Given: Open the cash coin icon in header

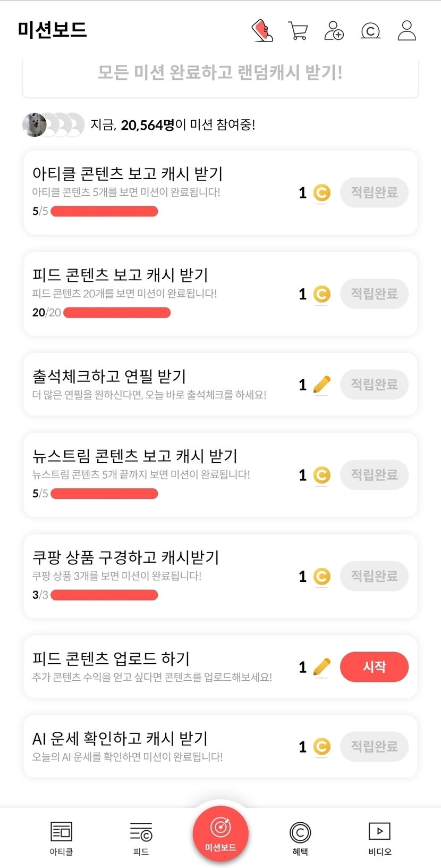Looking at the screenshot, I should pyautogui.click(x=370, y=31).
